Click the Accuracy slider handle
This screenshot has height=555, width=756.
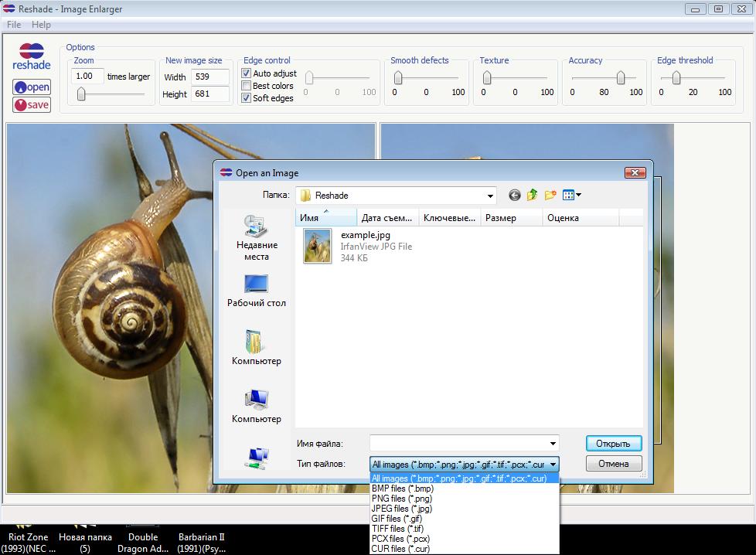(620, 77)
